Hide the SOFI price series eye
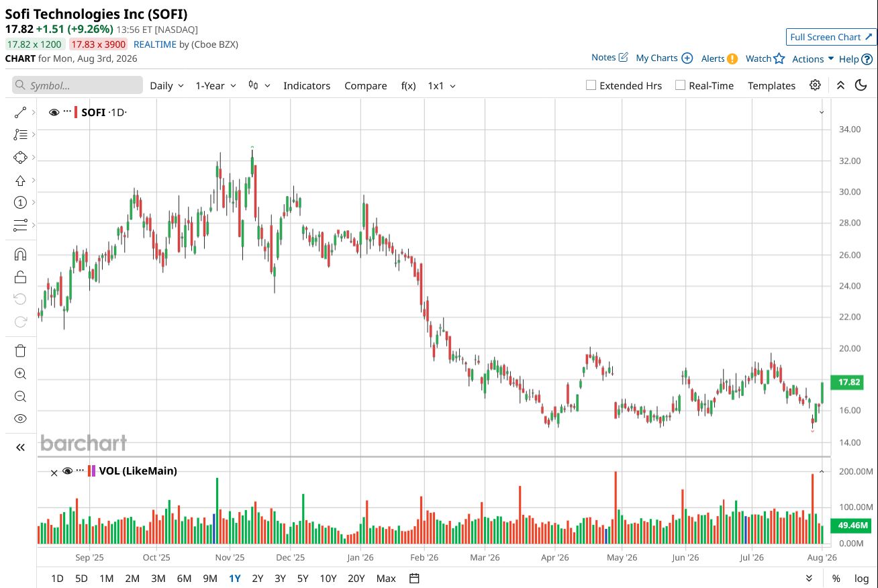The width and height of the screenshot is (878, 588). (54, 112)
